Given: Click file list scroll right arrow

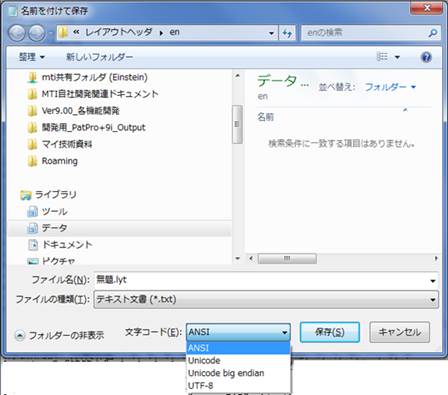Looking at the screenshot, I should coord(436,258).
